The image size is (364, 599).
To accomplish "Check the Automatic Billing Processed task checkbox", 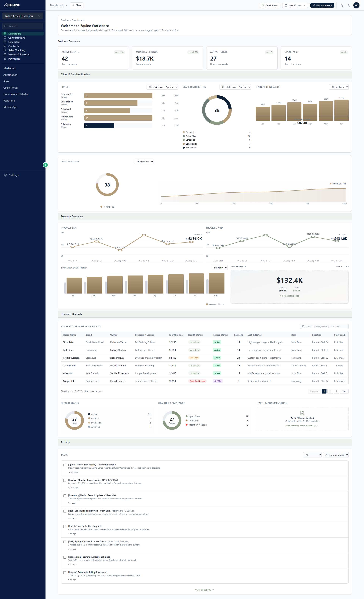I will click(x=65, y=572).
